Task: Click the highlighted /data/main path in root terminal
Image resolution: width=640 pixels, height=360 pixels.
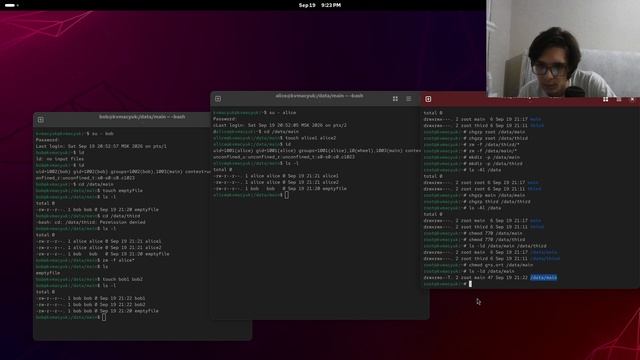Action: pyautogui.click(x=543, y=278)
